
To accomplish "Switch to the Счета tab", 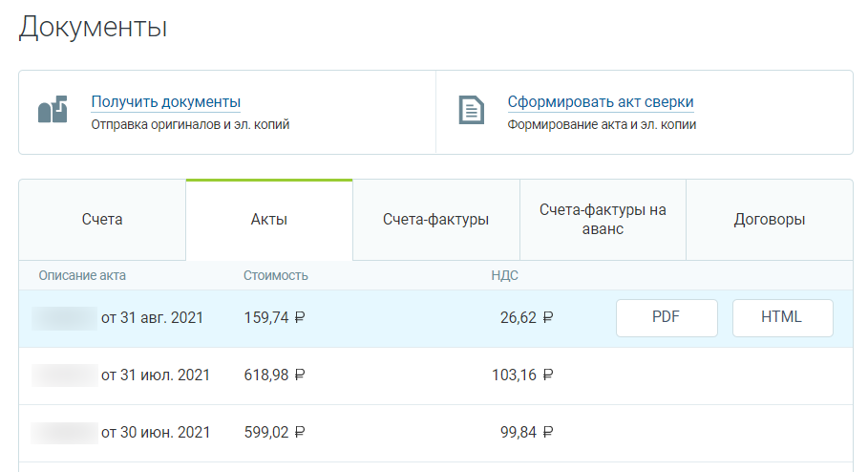I will click(102, 220).
